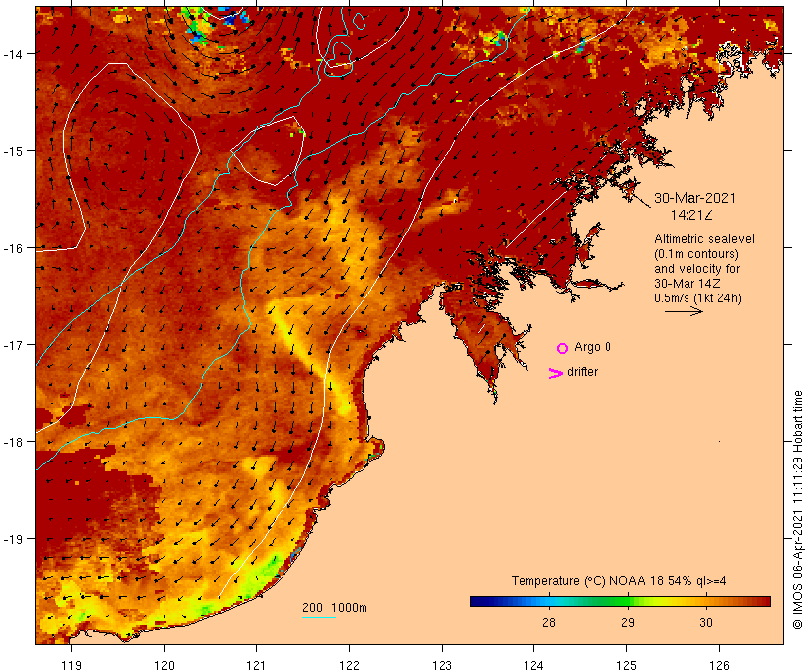This screenshot has height=672, width=810.
Task: Click the "Argo 0" legend label
Action: [x=593, y=347]
